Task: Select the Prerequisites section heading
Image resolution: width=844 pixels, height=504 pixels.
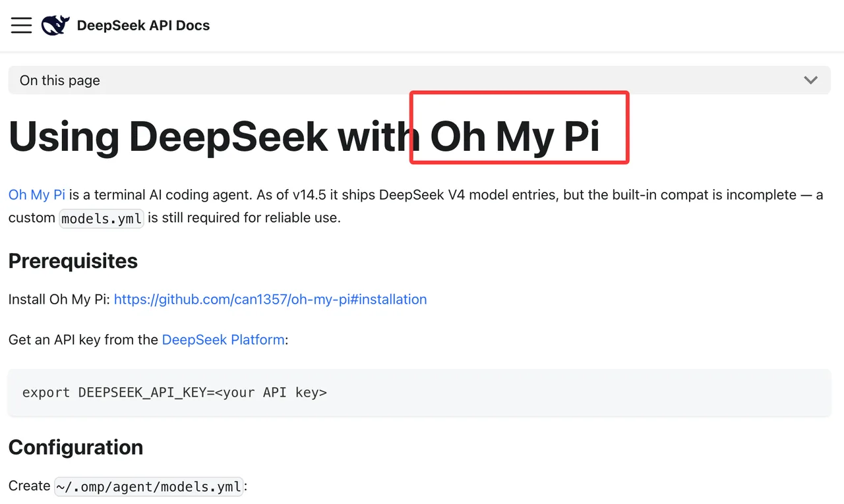Action: point(73,261)
